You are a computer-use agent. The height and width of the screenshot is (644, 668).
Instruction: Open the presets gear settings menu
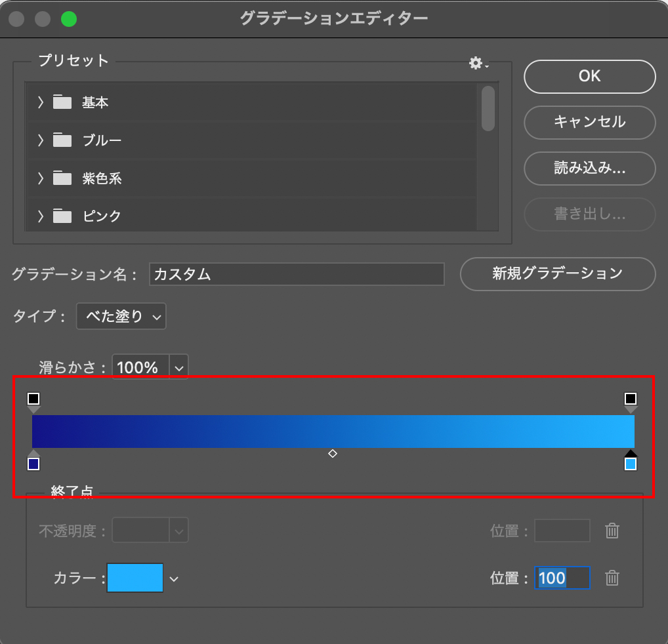coord(478,64)
